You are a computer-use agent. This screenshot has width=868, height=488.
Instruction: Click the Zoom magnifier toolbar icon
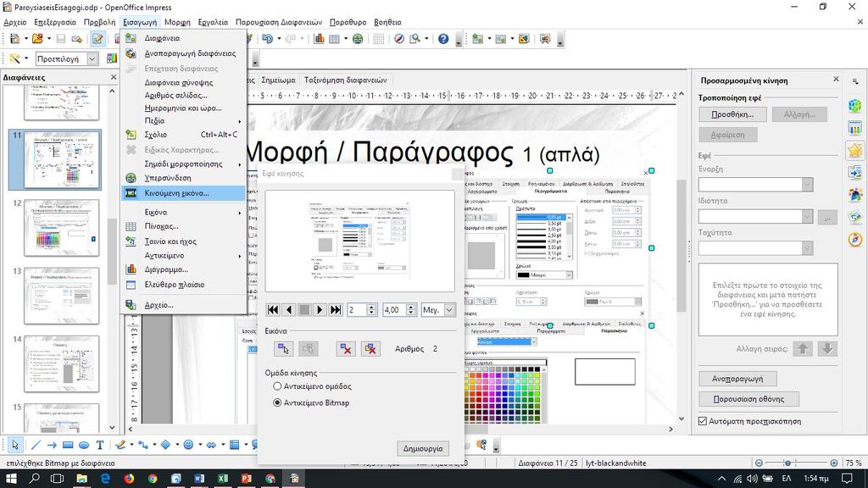415,39
